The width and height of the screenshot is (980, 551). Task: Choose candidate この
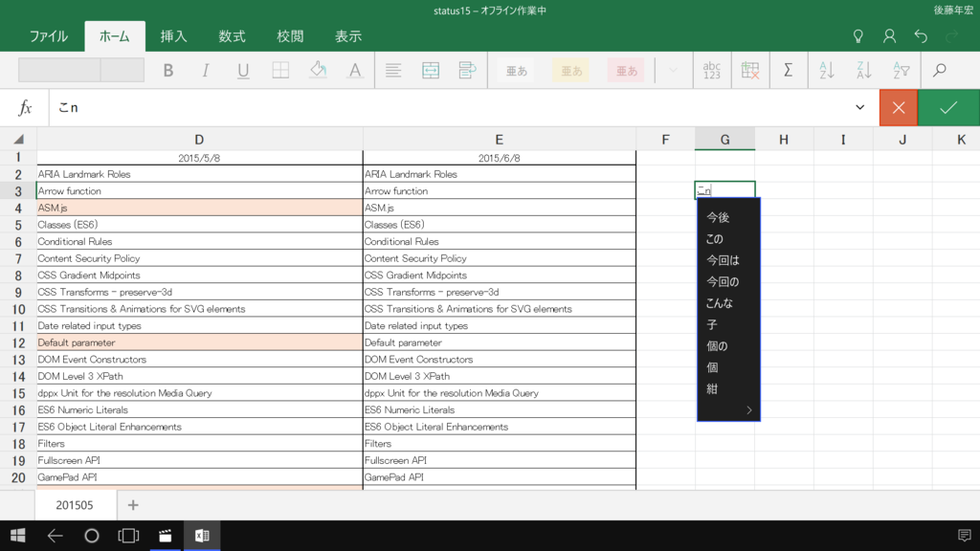point(714,238)
